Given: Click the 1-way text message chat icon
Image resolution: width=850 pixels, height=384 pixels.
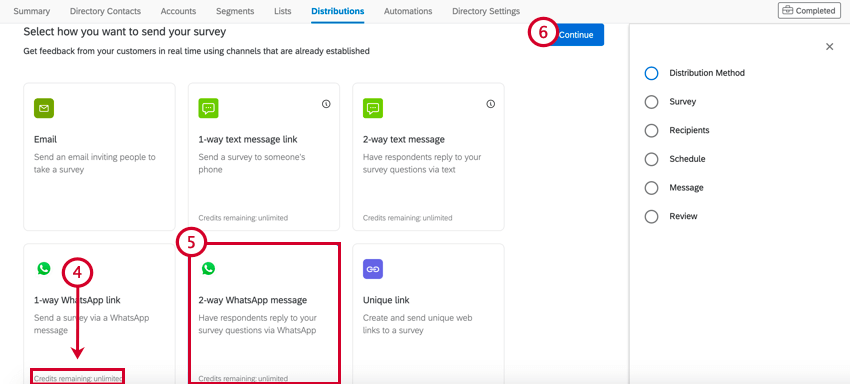Looking at the screenshot, I should tap(209, 108).
